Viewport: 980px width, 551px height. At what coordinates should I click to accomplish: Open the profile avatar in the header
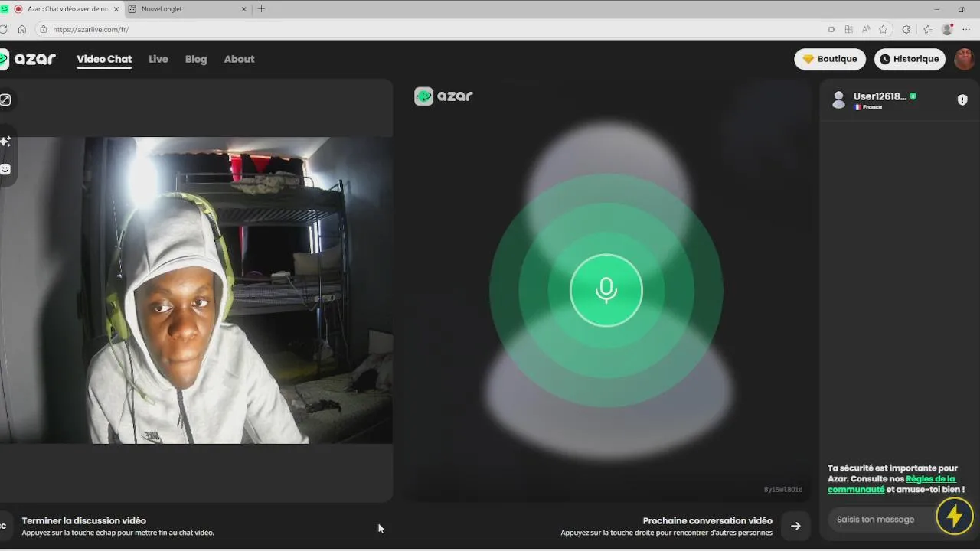point(964,59)
